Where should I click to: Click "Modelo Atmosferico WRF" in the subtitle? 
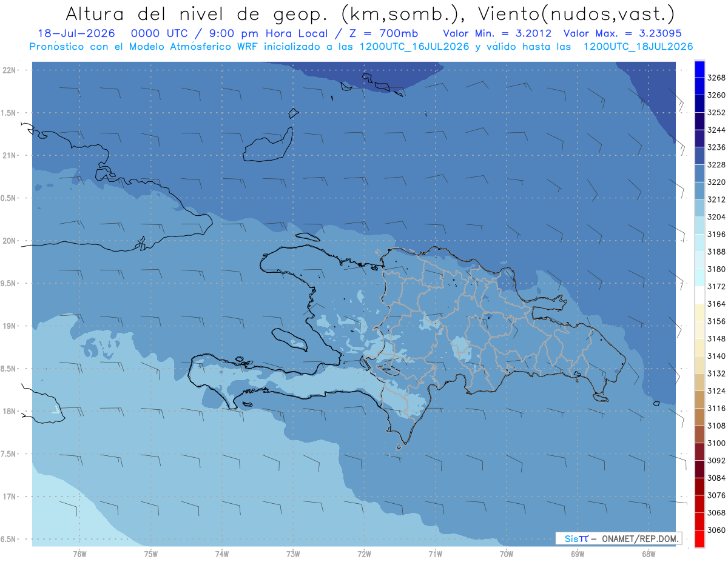coord(193,47)
